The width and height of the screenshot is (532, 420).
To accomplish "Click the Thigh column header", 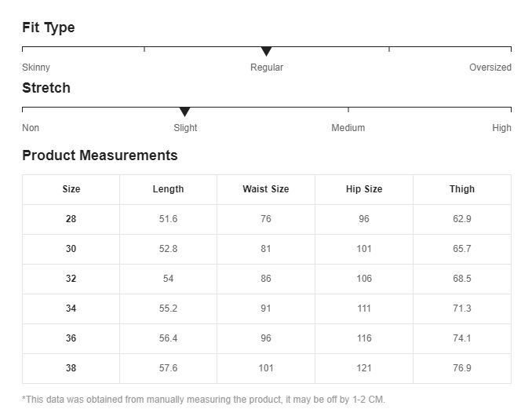I will click(462, 189).
